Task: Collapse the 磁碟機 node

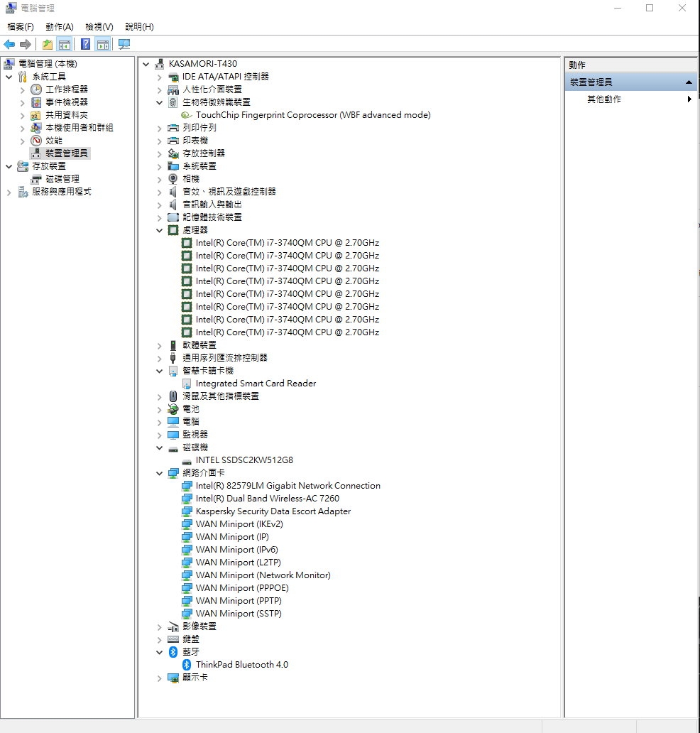Action: click(x=159, y=448)
